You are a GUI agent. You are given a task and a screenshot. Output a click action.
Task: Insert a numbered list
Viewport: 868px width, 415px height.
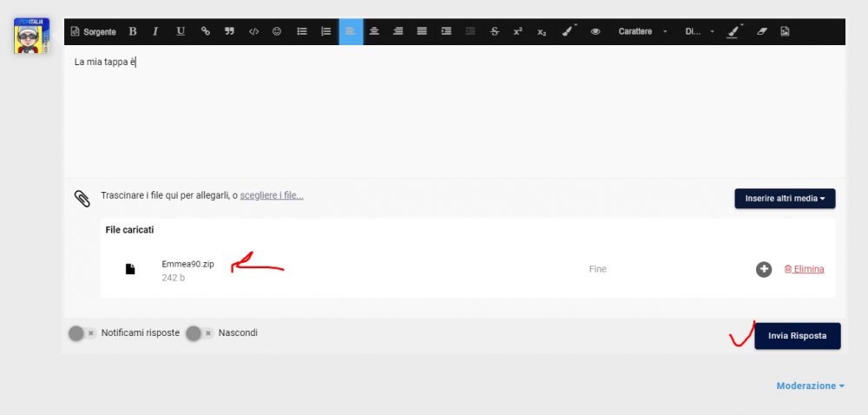[x=326, y=32]
